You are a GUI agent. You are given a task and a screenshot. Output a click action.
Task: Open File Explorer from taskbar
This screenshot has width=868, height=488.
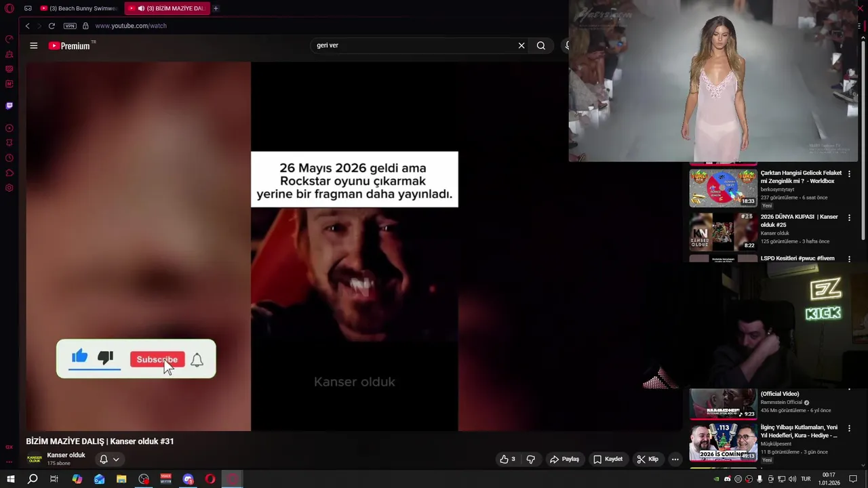pos(121,479)
